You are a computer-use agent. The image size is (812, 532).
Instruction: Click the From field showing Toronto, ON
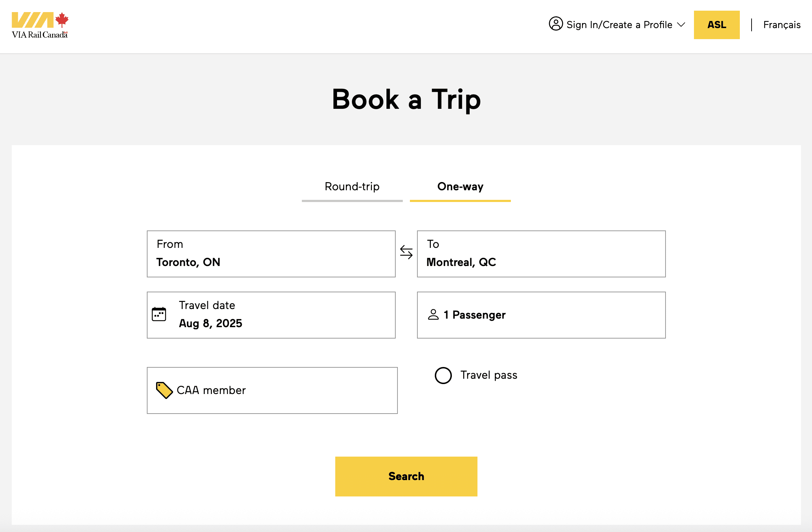pos(271,254)
